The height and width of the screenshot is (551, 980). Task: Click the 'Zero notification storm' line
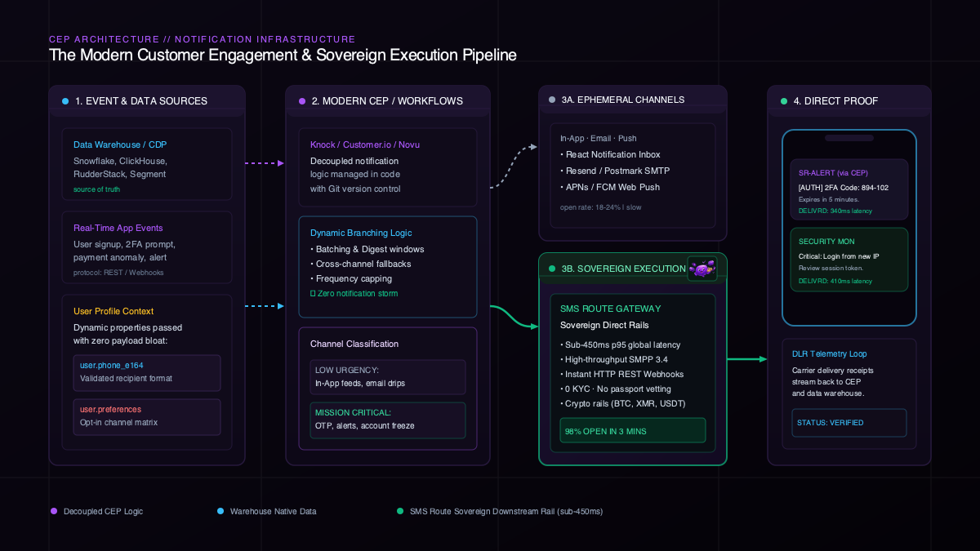click(354, 293)
